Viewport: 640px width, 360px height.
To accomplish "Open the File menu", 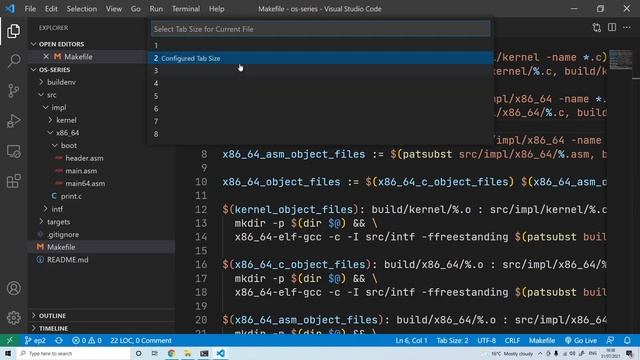I will (x=30, y=9).
